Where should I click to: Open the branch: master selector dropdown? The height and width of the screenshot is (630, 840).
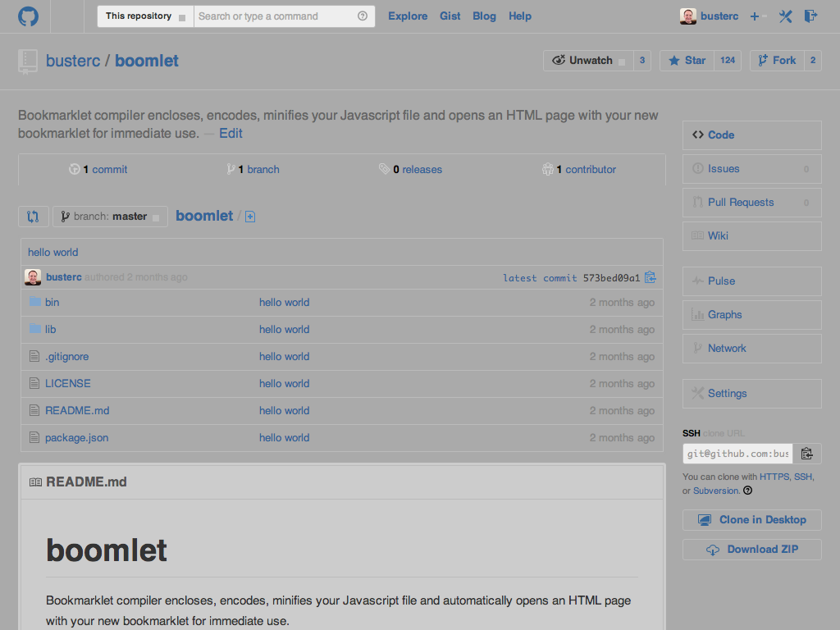click(x=110, y=217)
